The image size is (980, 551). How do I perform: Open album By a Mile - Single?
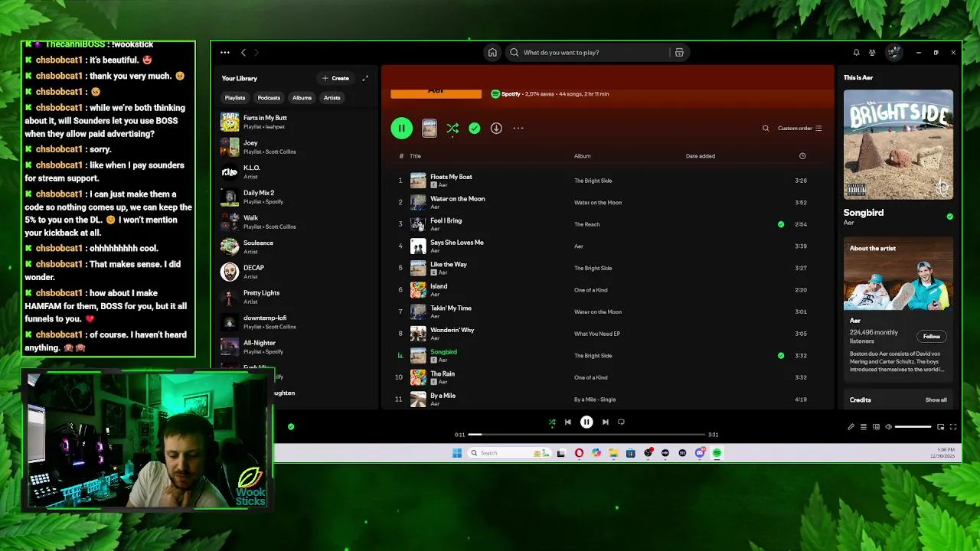pos(595,399)
